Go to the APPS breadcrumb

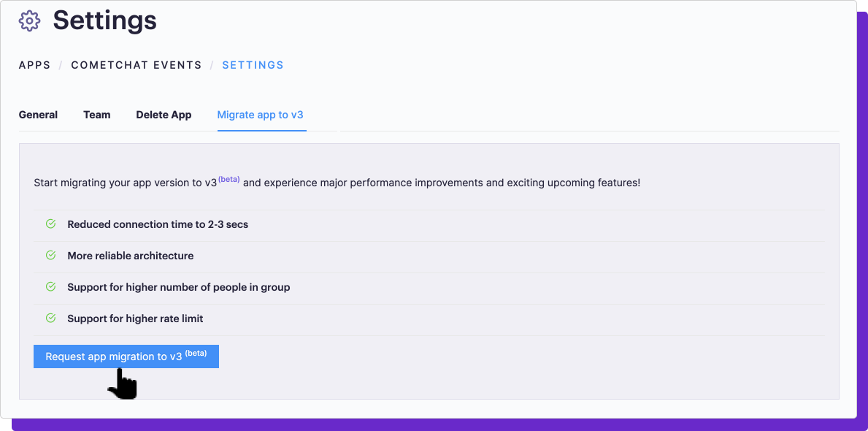[x=34, y=65]
